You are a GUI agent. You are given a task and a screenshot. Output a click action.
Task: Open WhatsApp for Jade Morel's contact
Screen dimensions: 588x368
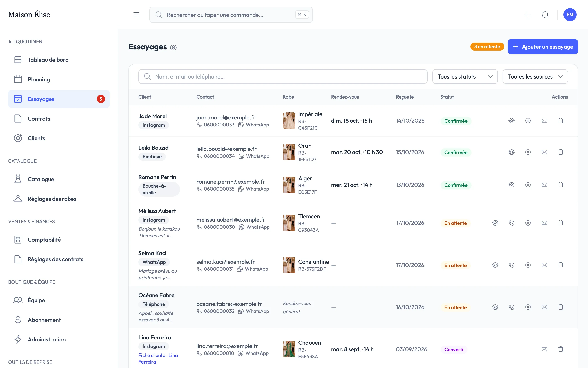pyautogui.click(x=254, y=125)
